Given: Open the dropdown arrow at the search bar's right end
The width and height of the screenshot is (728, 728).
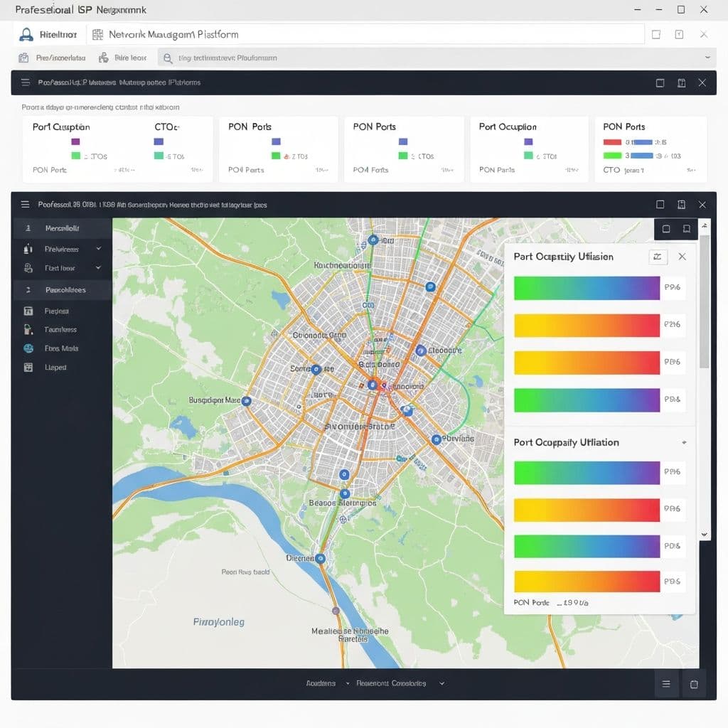Looking at the screenshot, I should point(707,58).
